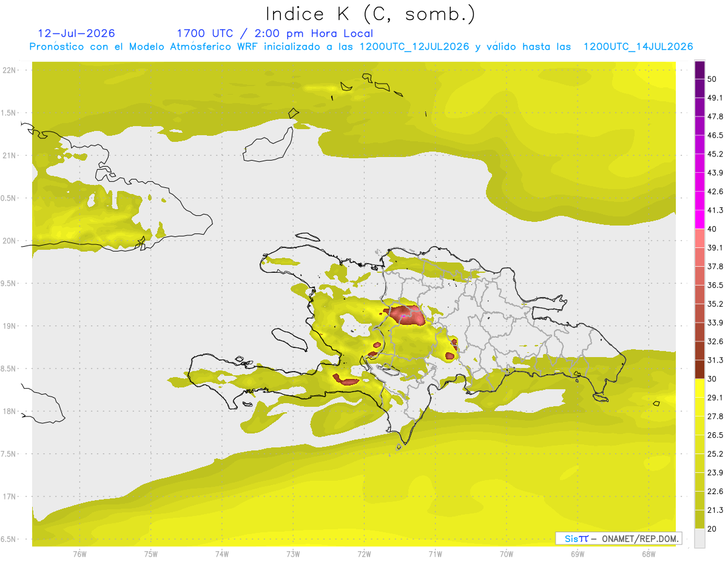The width and height of the screenshot is (728, 562).
Task: Click the gray below-20 legend swatch
Action: [x=699, y=538]
